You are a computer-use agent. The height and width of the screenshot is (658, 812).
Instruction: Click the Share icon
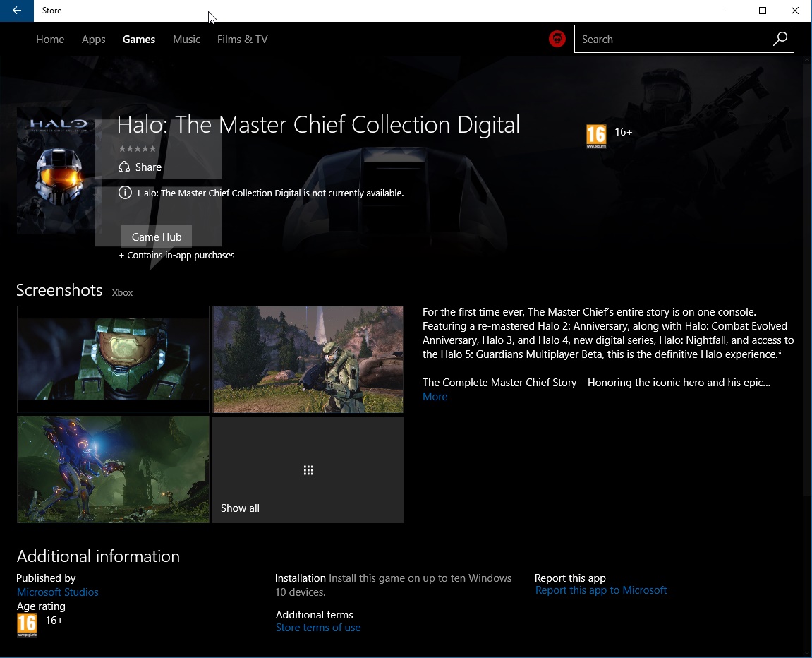pos(124,167)
